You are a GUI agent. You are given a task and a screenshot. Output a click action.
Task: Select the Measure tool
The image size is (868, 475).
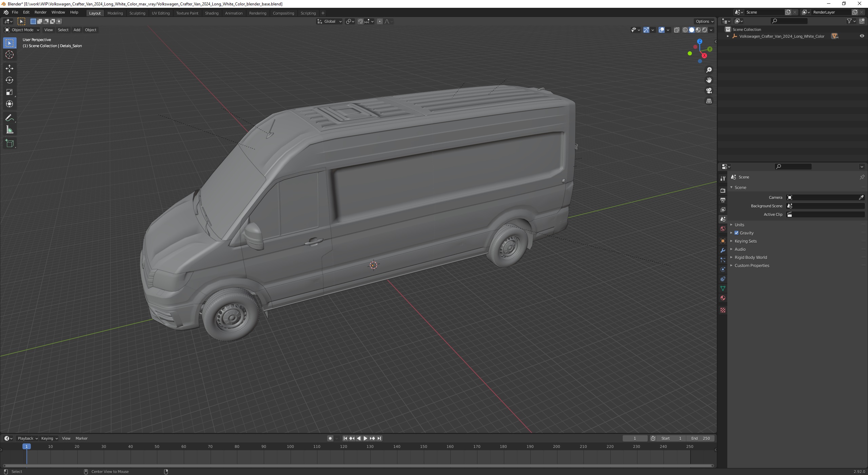[x=9, y=130]
